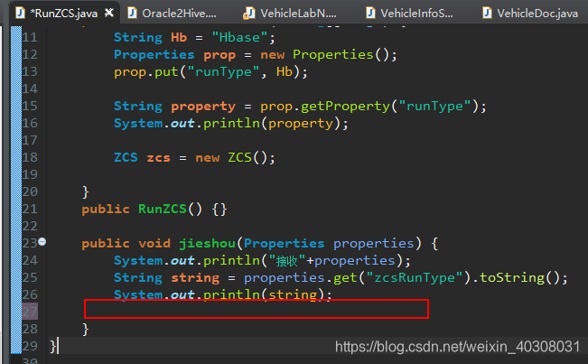This screenshot has width=588, height=364.
Task: Click the getProperty method call on line 15
Action: 345,107
